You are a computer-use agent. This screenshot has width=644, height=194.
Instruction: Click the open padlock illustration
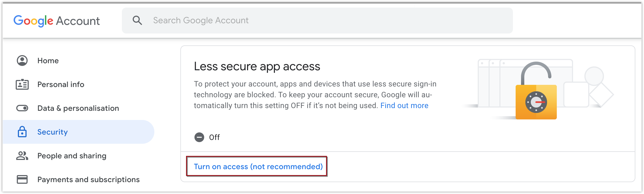coord(536,92)
